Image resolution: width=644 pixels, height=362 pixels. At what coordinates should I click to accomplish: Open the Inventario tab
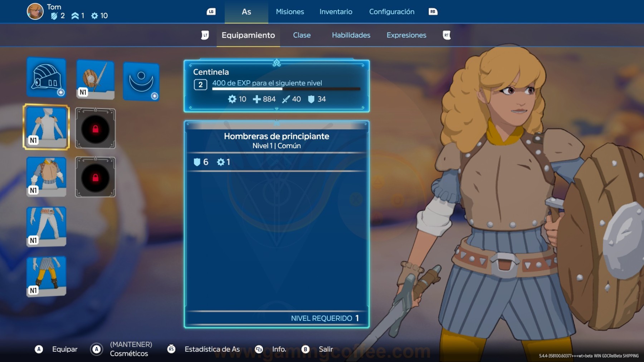coord(336,12)
